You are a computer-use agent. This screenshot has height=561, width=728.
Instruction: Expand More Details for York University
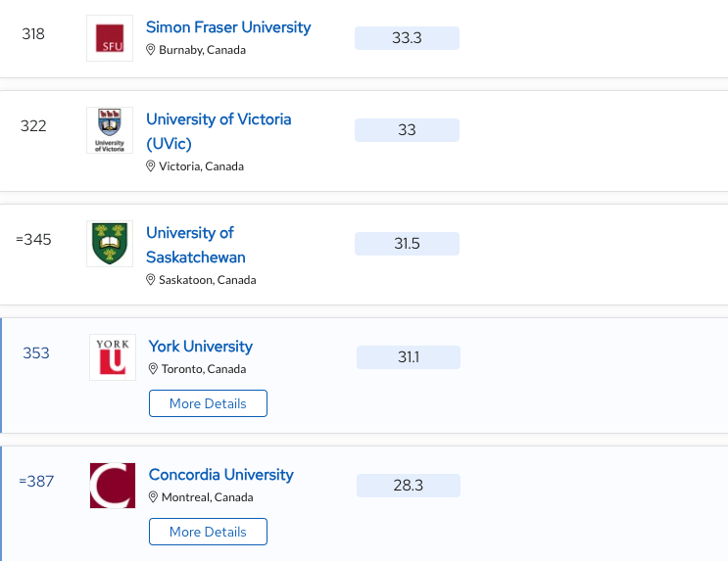coord(208,403)
